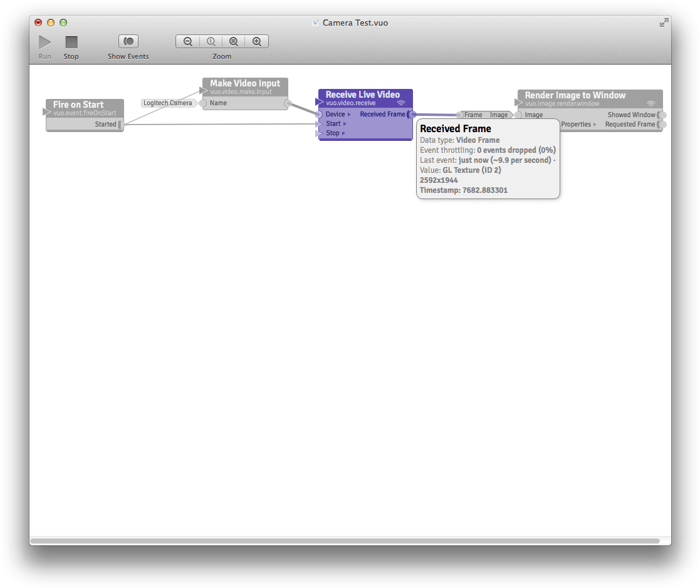Viewport: 700px width, 588px height.
Task: Click the Run composition play icon
Action: (x=45, y=42)
